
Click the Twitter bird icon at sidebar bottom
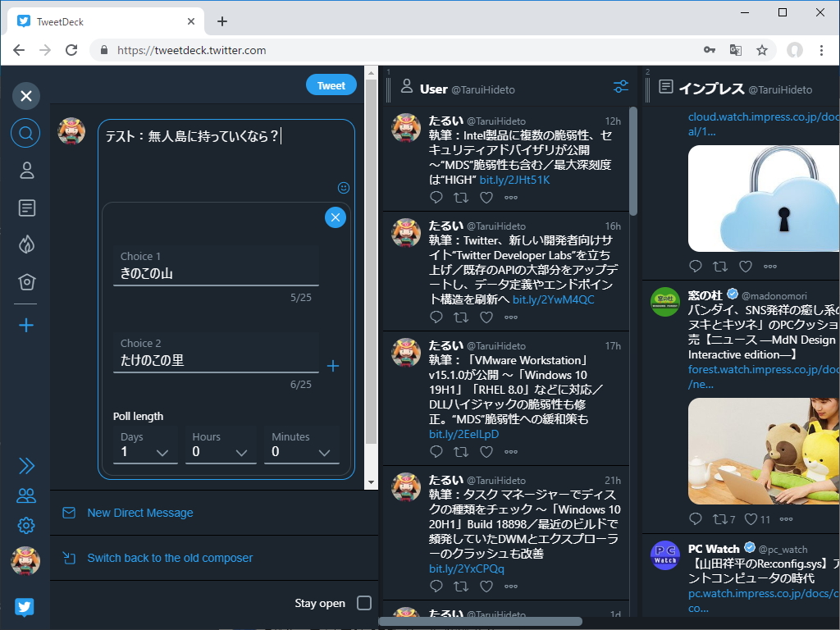tap(25, 606)
